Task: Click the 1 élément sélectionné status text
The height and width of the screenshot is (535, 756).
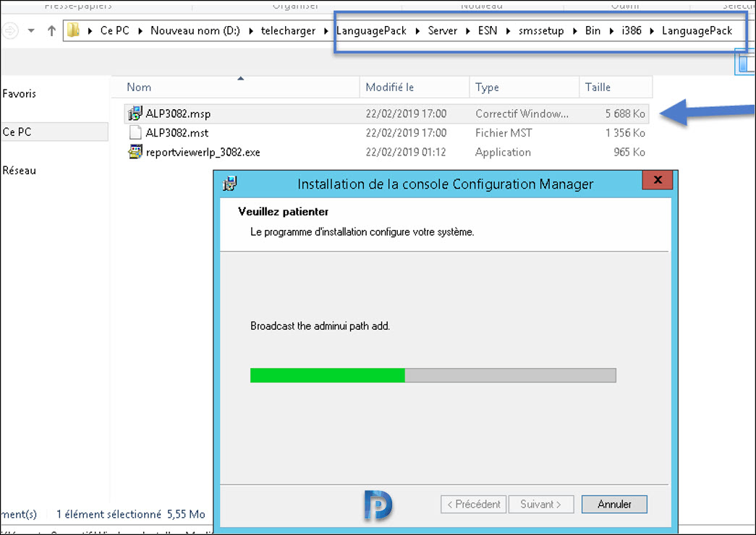Action: coord(109,514)
